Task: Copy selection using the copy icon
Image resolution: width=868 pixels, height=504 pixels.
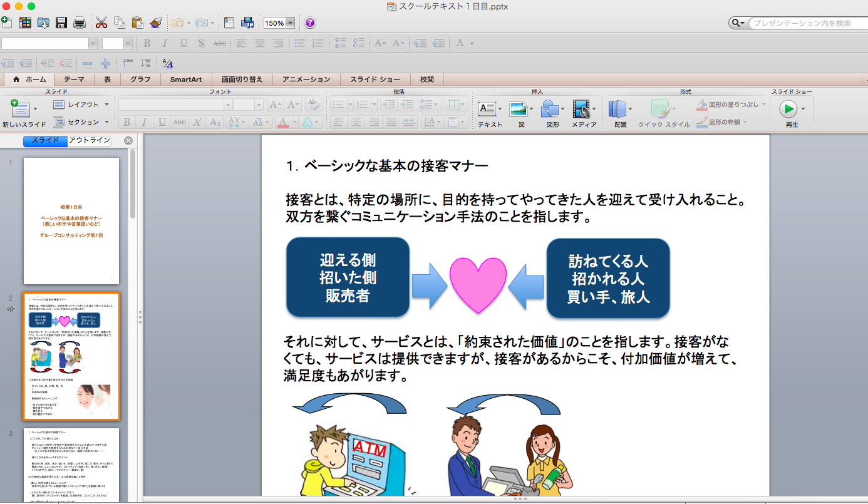Action: coord(120,23)
